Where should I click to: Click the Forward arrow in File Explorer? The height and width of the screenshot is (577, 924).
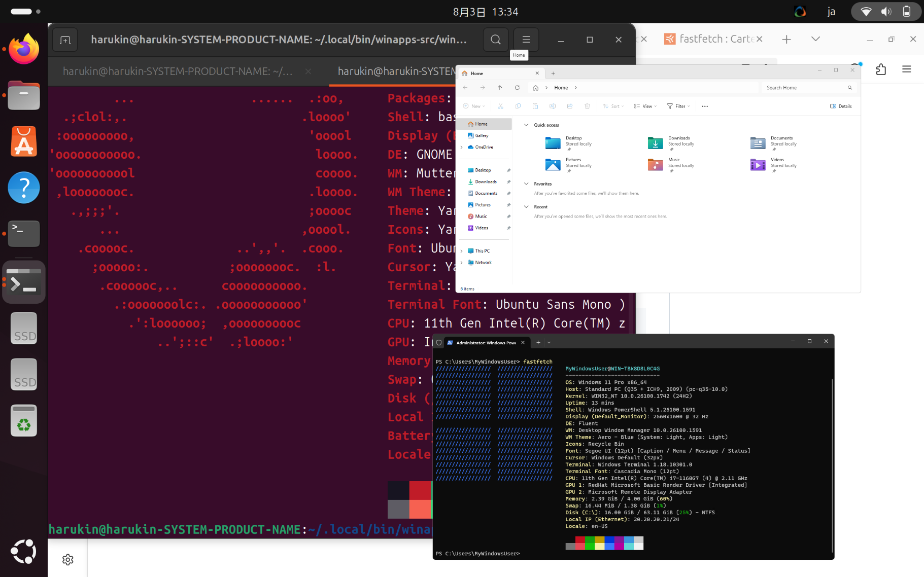pos(483,88)
